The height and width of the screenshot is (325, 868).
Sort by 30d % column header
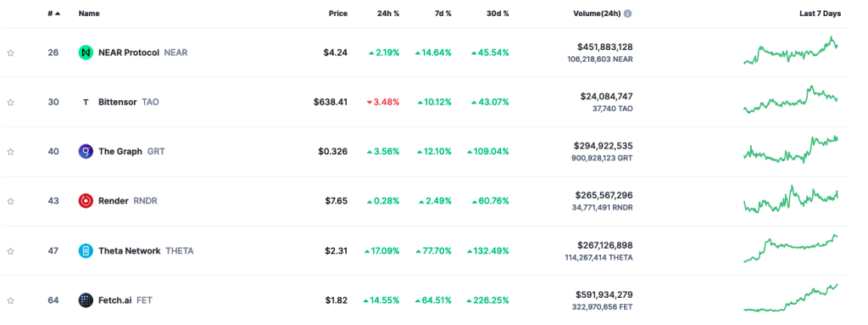pyautogui.click(x=497, y=14)
